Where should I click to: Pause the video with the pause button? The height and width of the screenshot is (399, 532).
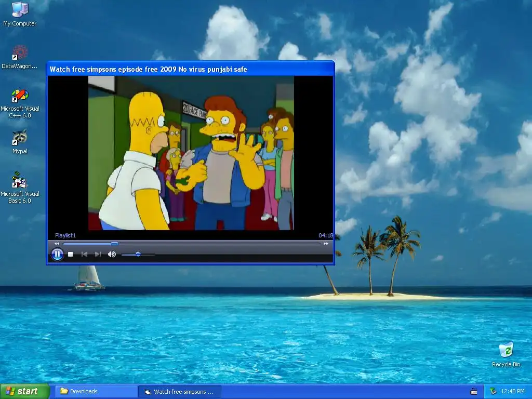[57, 254]
